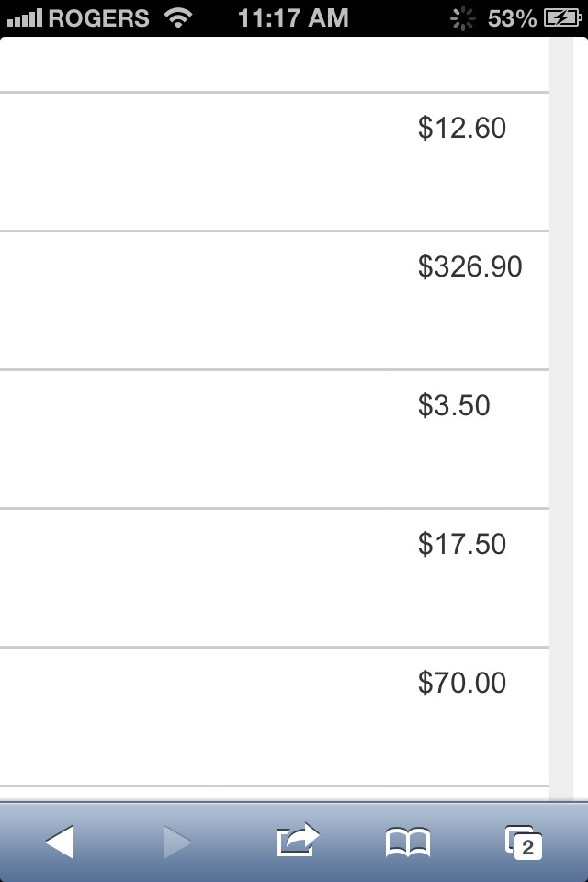Tap the ROGERS carrier label
Screen dimensions: 588x882
pyautogui.click(x=99, y=18)
